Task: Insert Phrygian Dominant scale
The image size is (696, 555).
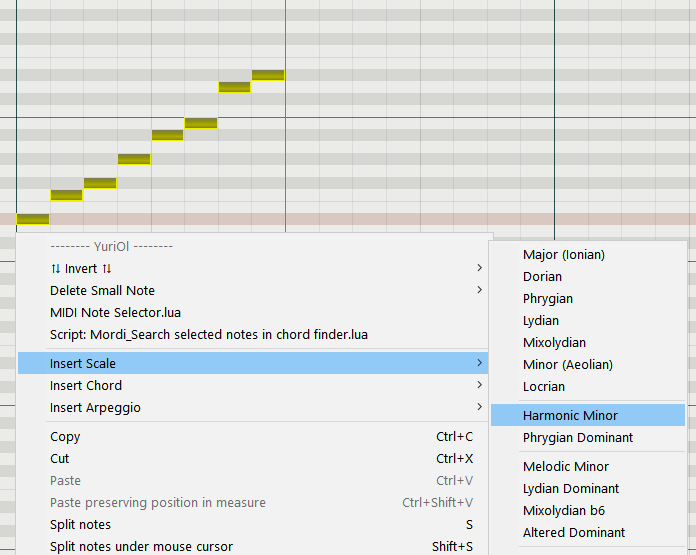Action: (x=588, y=437)
